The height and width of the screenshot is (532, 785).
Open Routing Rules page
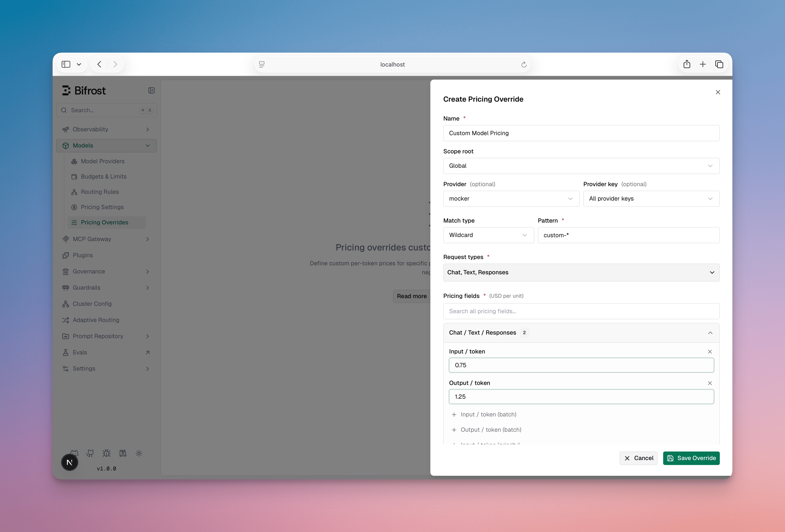pos(107,192)
